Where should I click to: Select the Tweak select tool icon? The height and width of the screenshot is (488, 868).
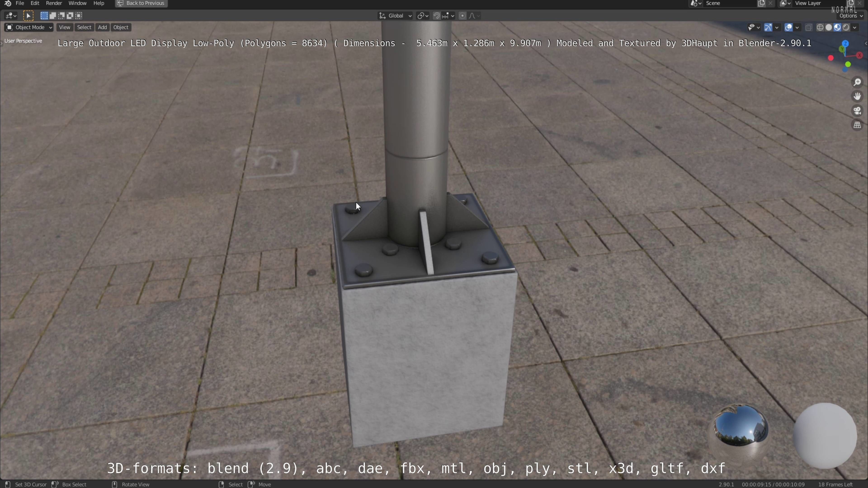[x=28, y=16]
